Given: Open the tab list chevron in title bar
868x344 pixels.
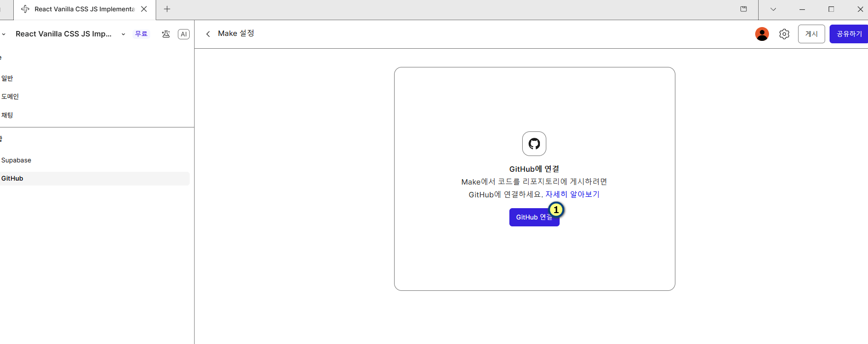Looking at the screenshot, I should click(773, 9).
